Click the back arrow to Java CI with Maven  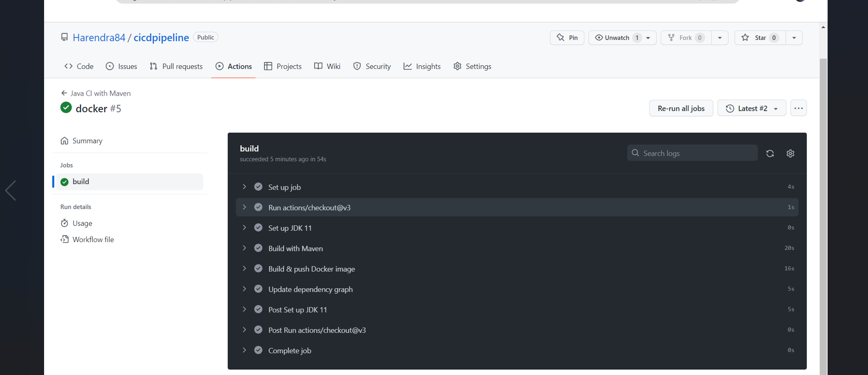coord(64,93)
